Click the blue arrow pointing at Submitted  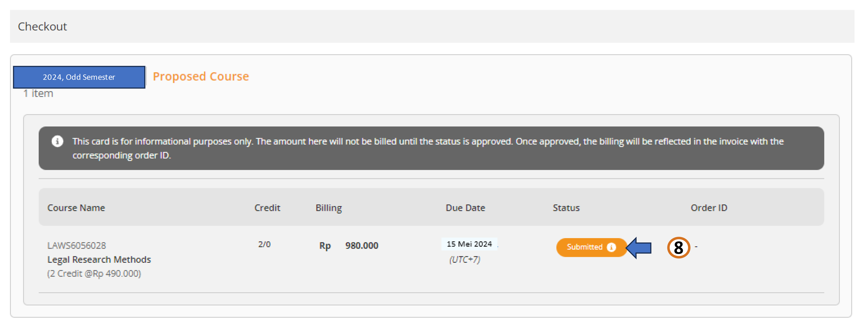click(639, 248)
